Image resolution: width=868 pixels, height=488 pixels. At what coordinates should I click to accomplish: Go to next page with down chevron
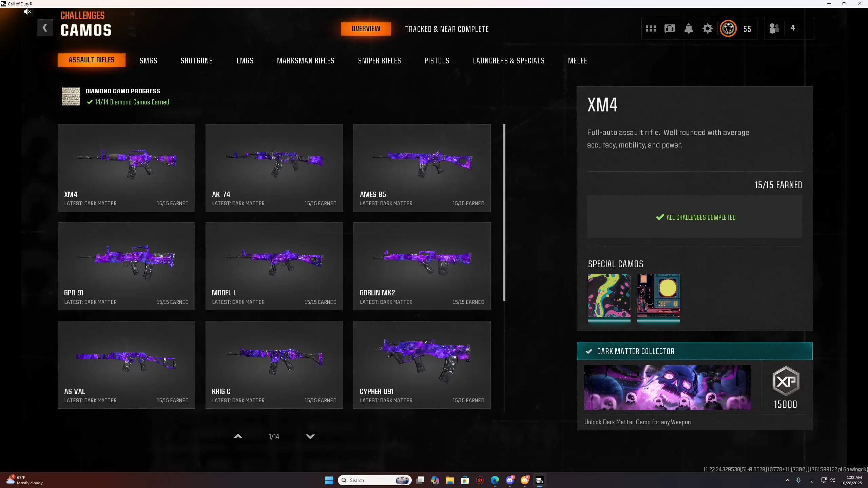coord(310,436)
